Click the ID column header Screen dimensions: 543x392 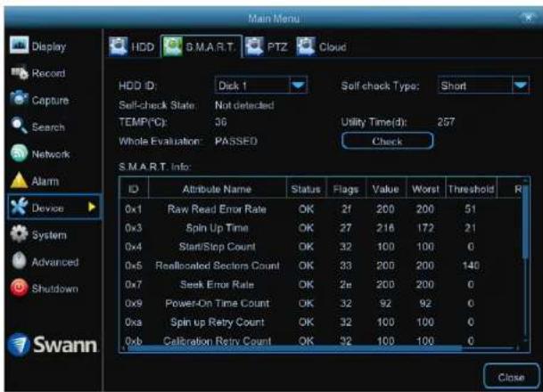pos(134,189)
